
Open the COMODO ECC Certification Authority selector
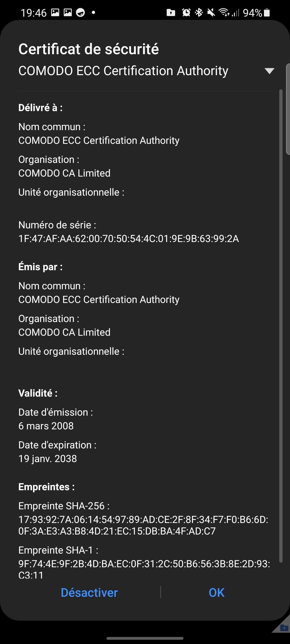[x=124, y=71]
